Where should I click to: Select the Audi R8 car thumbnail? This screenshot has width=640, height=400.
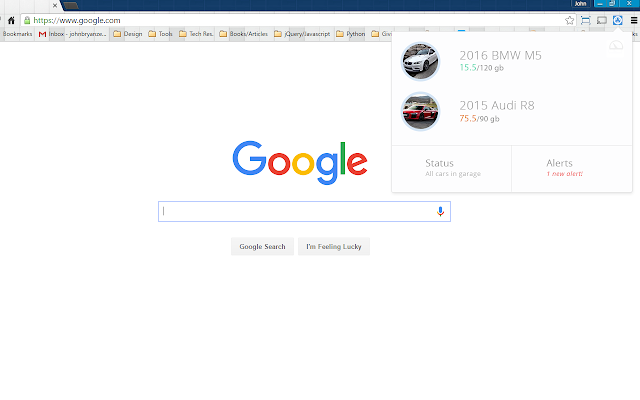click(x=420, y=111)
